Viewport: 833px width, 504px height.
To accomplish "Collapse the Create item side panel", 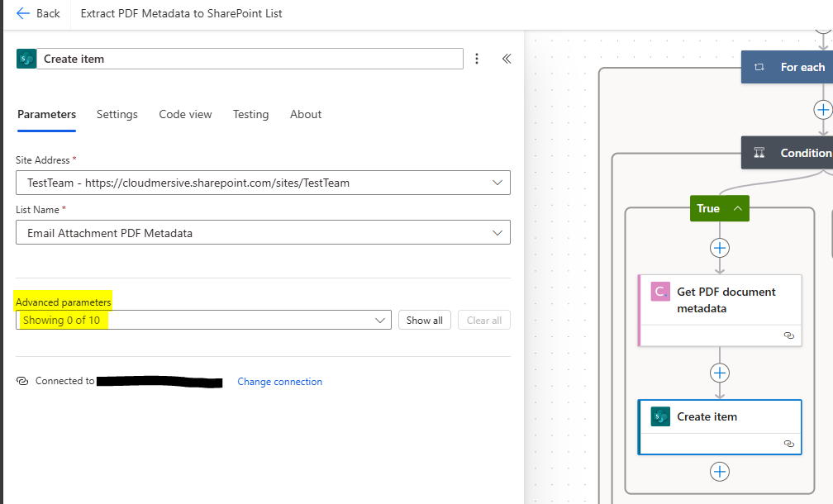I will 507,59.
